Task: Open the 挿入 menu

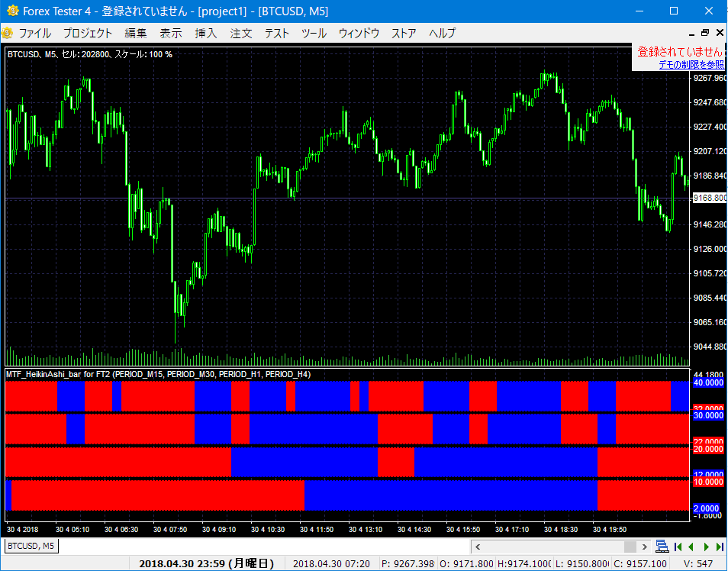Action: pos(206,34)
